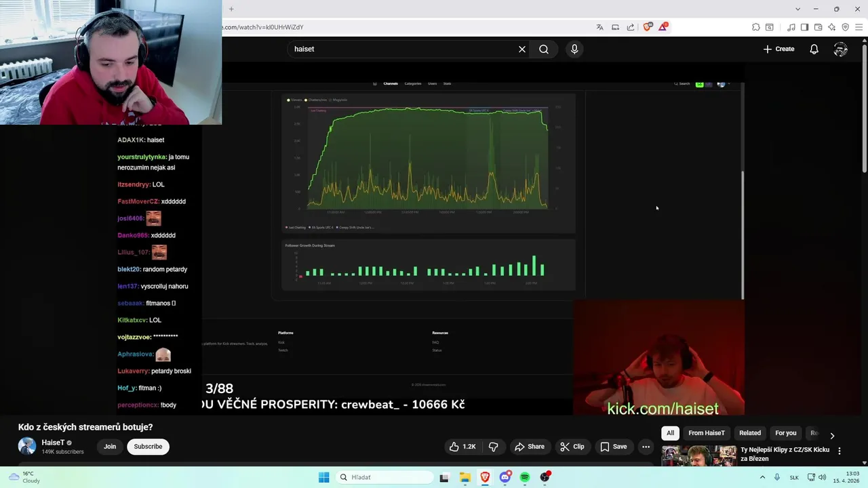Open the more actions three-dot menu

(x=646, y=447)
